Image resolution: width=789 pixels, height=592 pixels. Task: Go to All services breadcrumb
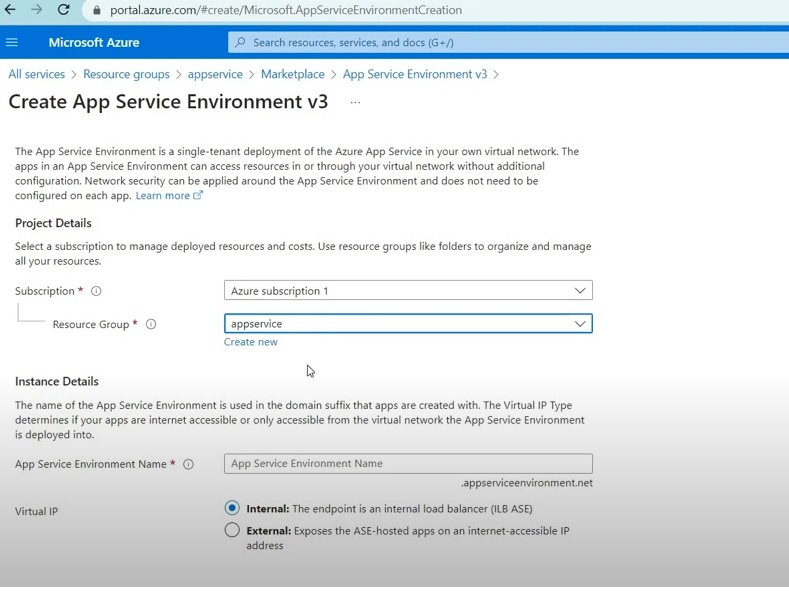(x=37, y=74)
